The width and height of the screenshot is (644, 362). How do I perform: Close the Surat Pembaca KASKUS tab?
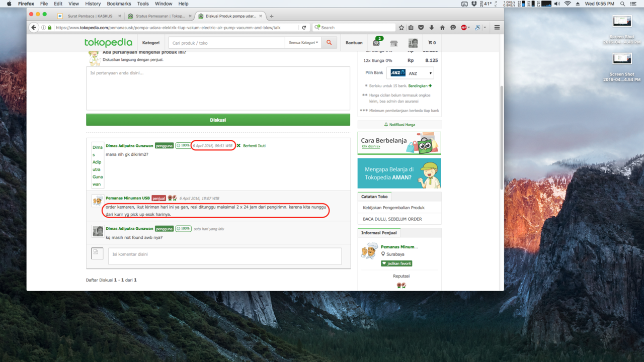(x=119, y=16)
